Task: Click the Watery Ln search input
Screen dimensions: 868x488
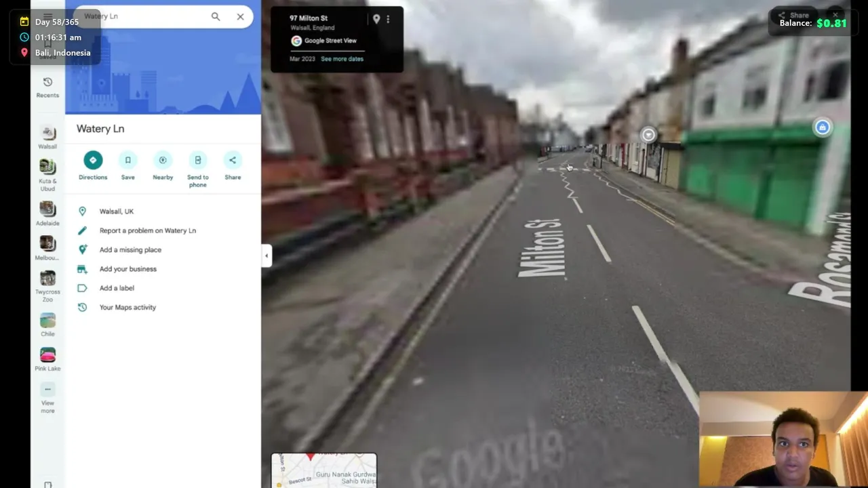Action: click(142, 16)
